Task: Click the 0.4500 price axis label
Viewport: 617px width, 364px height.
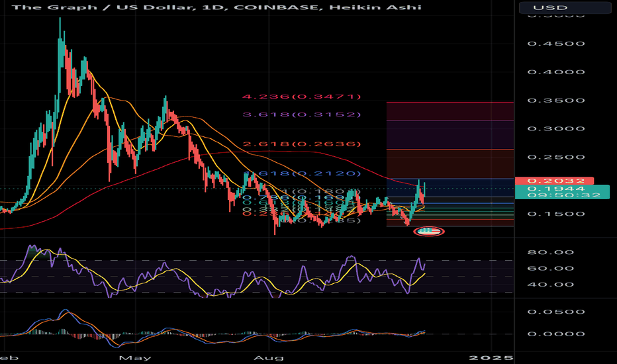Action: pyautogui.click(x=556, y=44)
